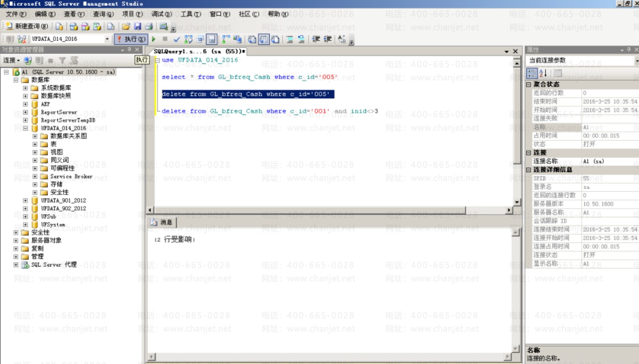
Task: Select the 表 folder in tree
Action: pyautogui.click(x=53, y=144)
